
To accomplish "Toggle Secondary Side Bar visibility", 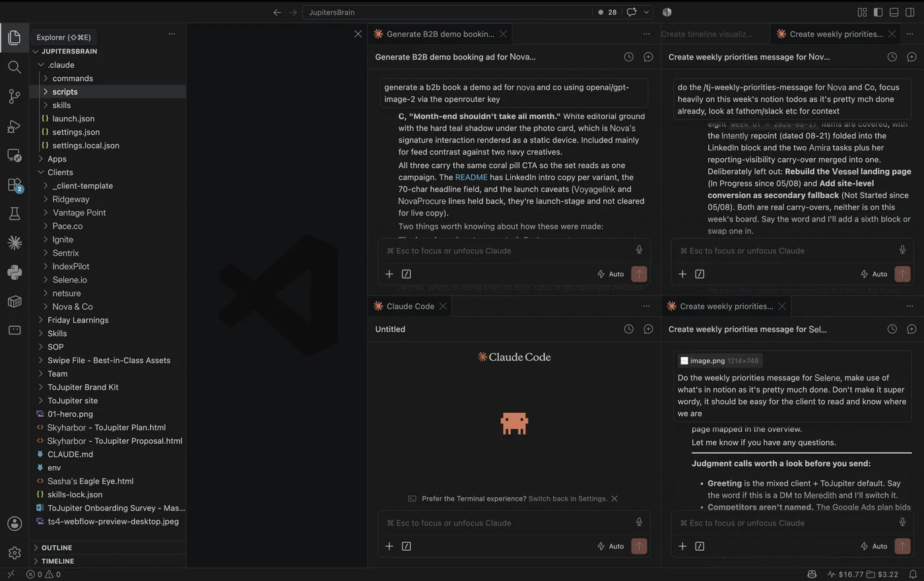I will click(909, 12).
